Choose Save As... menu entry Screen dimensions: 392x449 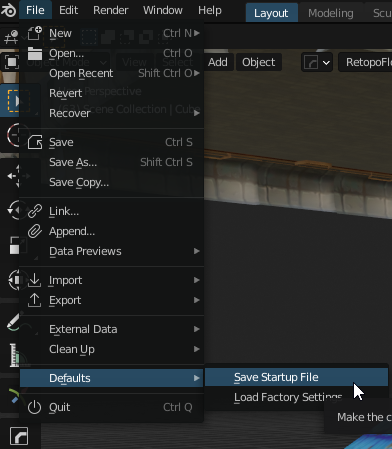click(112, 162)
